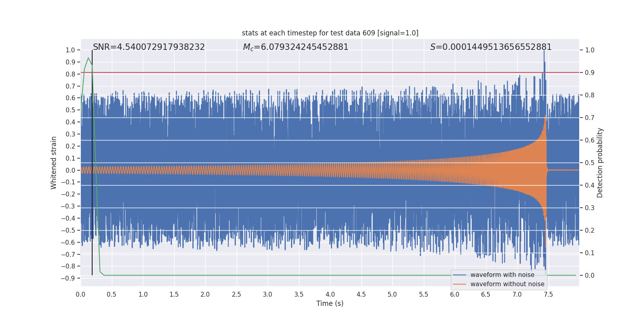Click the 4.5 tick on the time axis
This screenshot has width=644, height=322.
coord(361,295)
